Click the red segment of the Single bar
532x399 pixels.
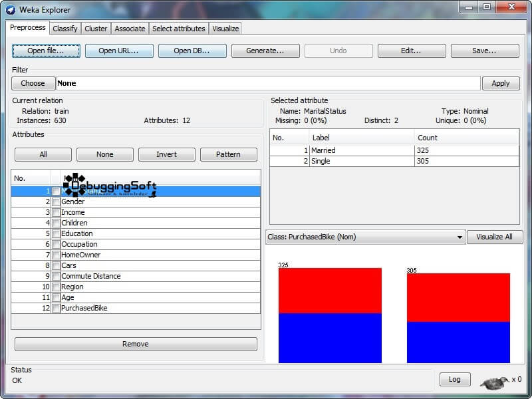click(x=458, y=297)
